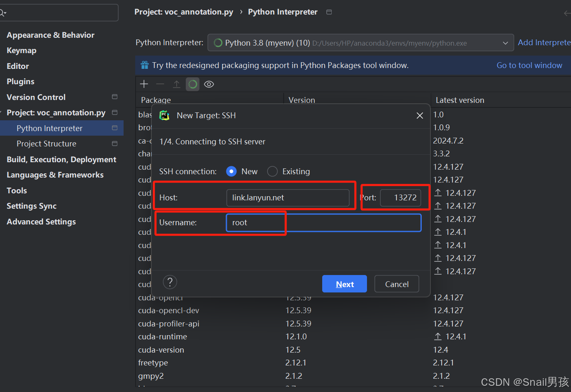Click the Host input field
Screen dimensions: 571x392
(x=288, y=197)
